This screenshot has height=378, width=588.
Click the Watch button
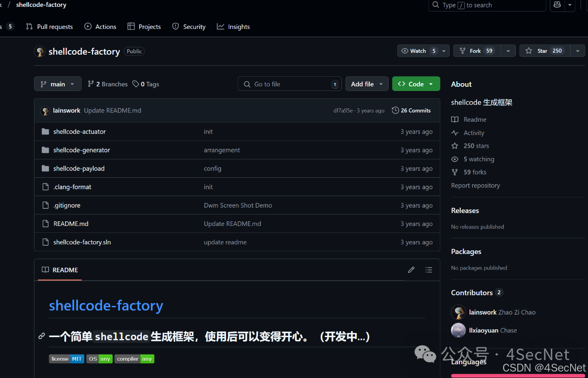[418, 51]
